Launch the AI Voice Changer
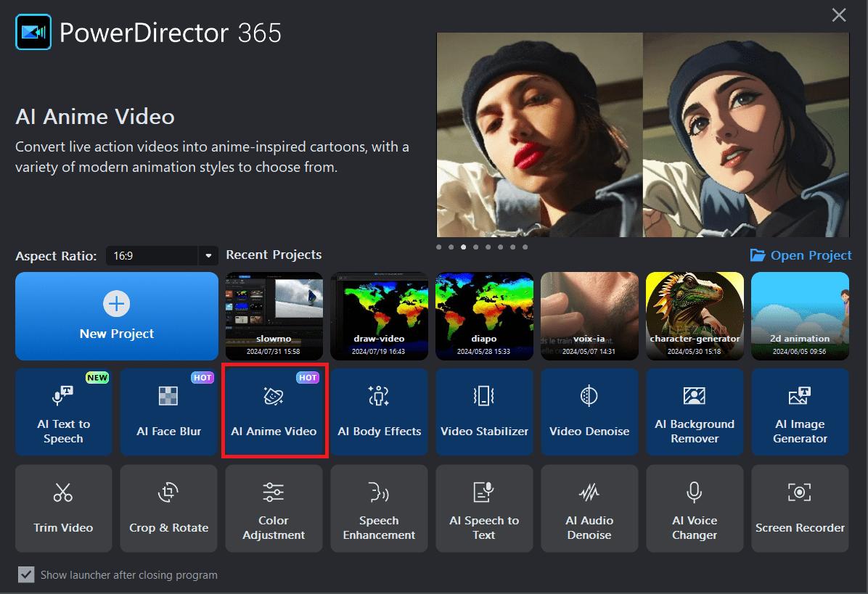 (x=695, y=508)
